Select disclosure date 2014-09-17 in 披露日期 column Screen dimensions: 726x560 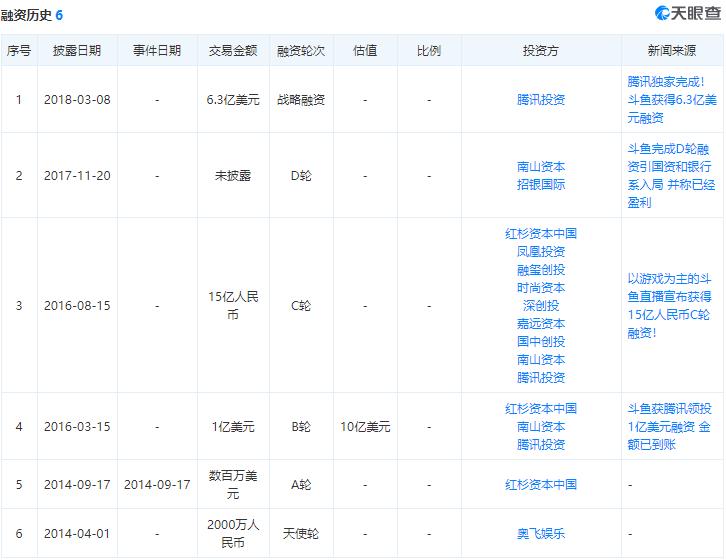[x=77, y=485]
